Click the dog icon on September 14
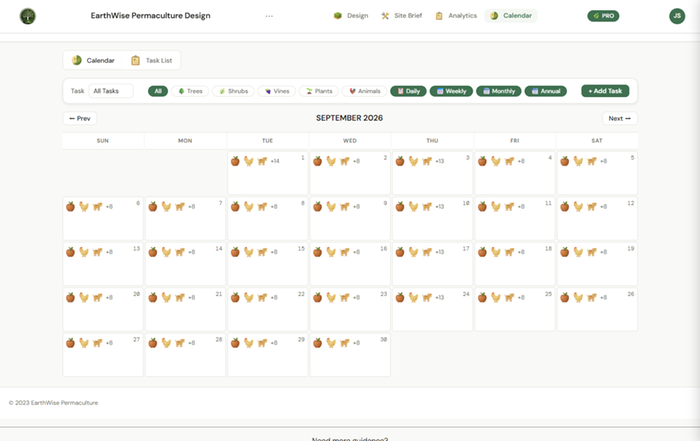Image resolution: width=700 pixels, height=441 pixels. [x=180, y=252]
